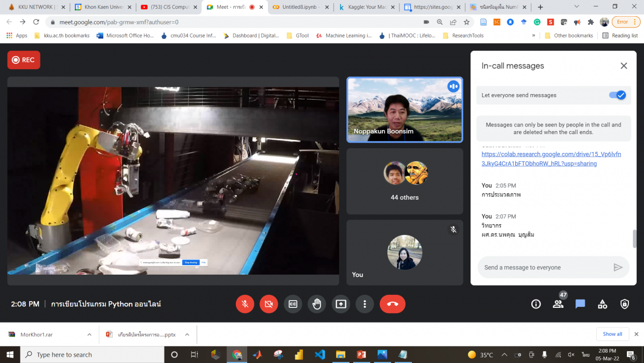
Task: Open the present now screen share icon
Action: point(341,304)
